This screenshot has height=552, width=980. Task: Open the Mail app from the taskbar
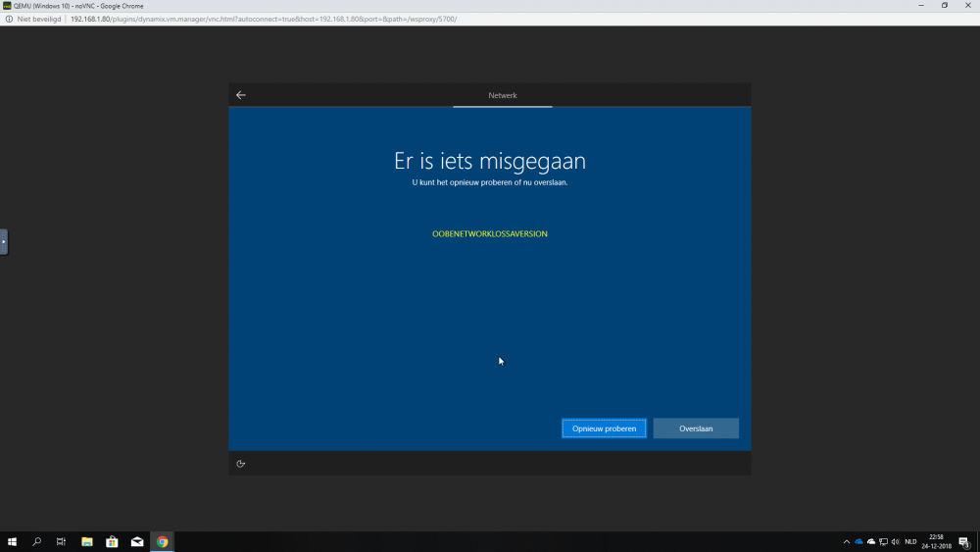click(137, 542)
